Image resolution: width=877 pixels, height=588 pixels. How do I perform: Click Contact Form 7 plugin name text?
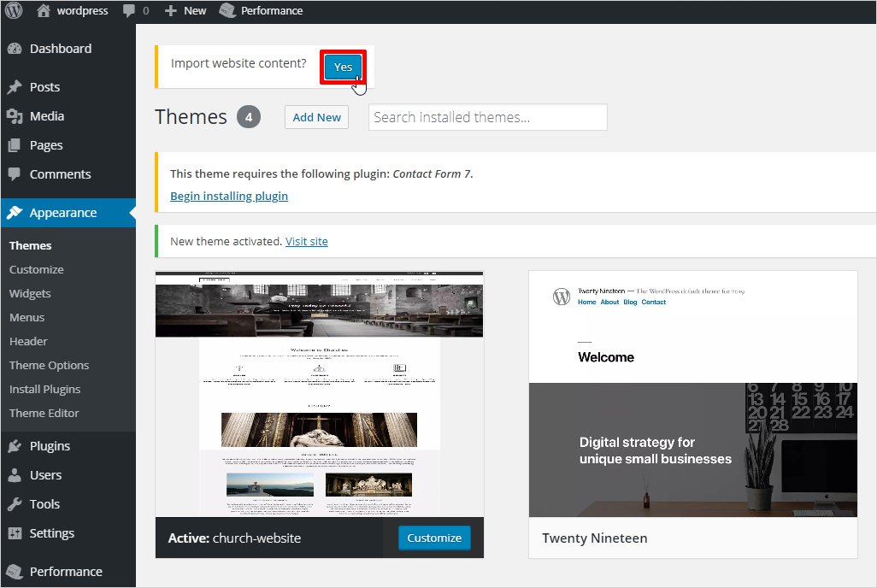coord(431,174)
